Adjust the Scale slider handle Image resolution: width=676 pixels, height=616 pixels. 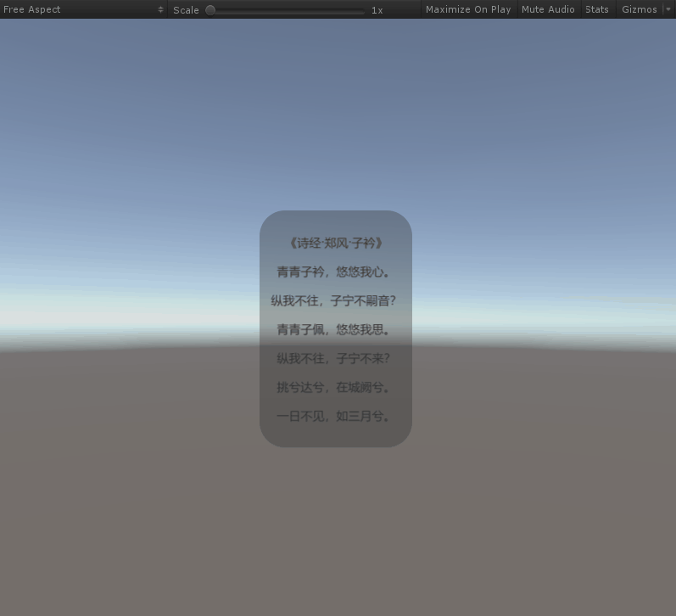(x=210, y=10)
